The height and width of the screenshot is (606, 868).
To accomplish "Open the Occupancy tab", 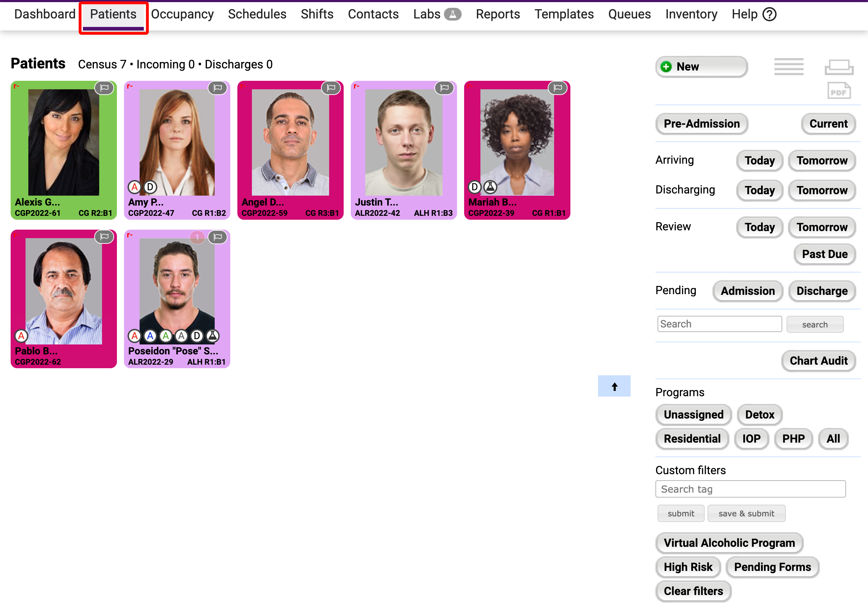I will click(x=182, y=15).
